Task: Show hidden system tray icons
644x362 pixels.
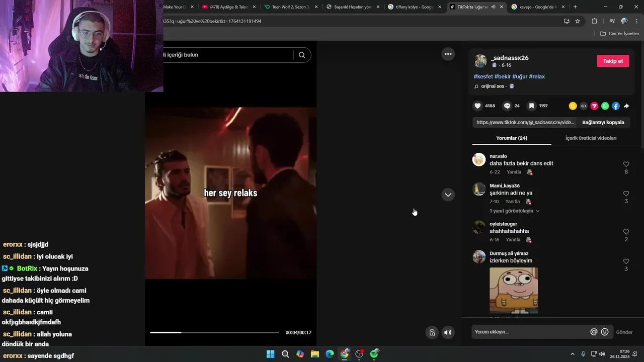Action: point(572,354)
